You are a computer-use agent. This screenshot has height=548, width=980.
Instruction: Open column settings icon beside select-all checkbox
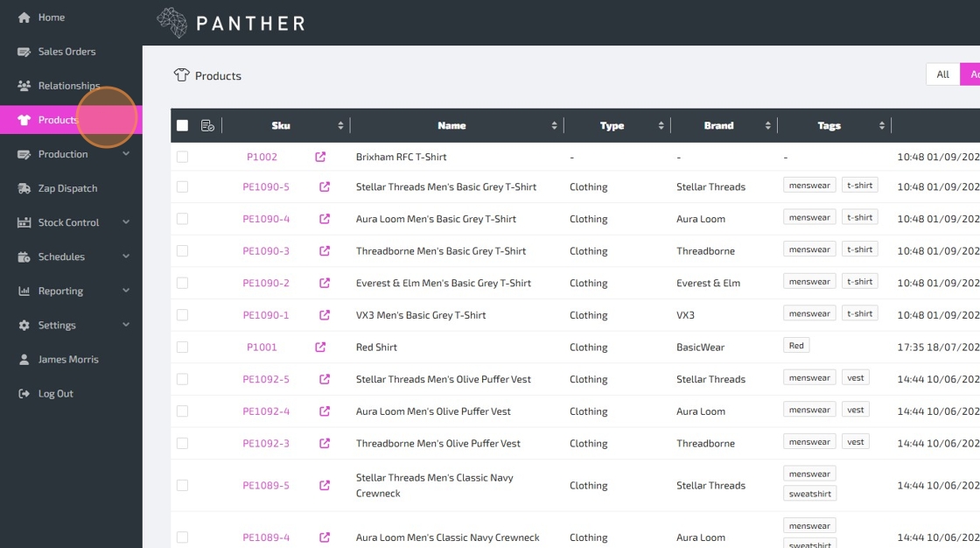pyautogui.click(x=208, y=126)
